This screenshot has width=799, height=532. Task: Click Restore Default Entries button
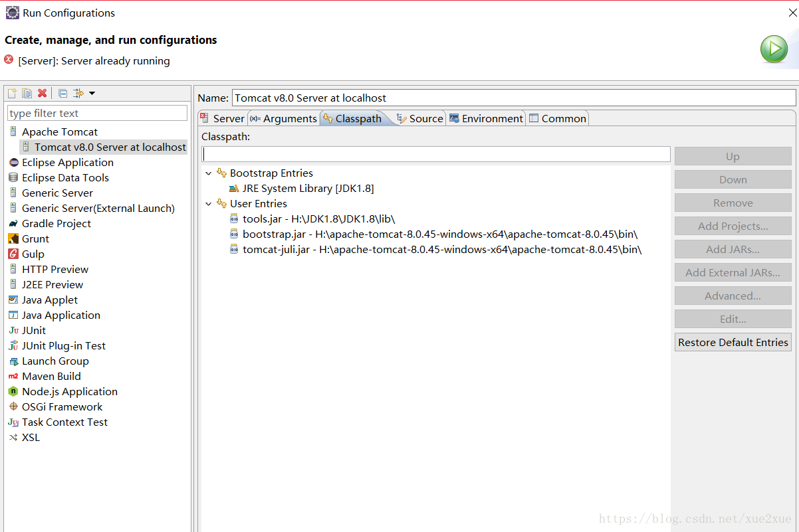click(x=733, y=342)
